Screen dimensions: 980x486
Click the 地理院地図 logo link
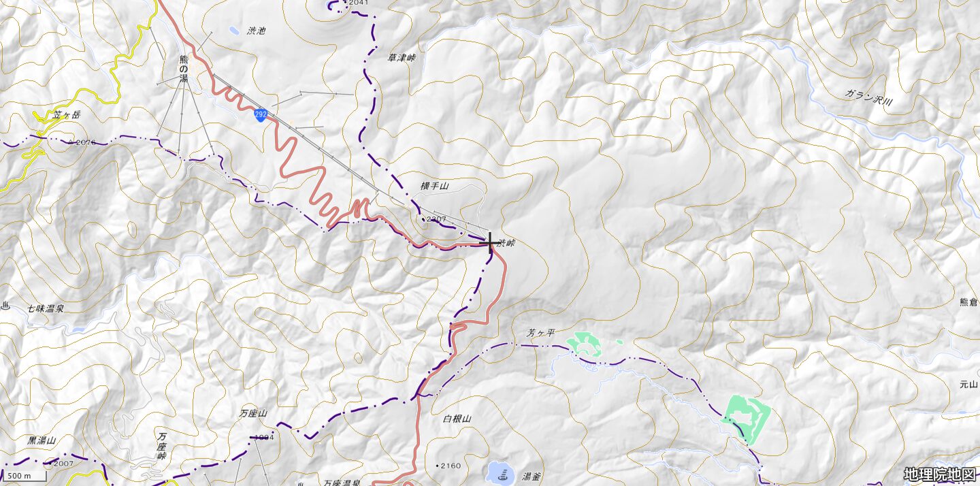point(940,474)
